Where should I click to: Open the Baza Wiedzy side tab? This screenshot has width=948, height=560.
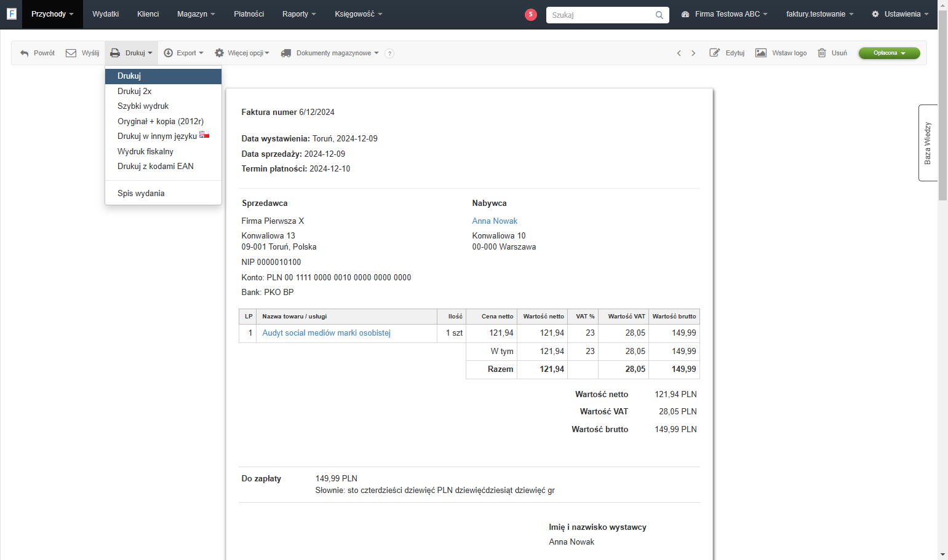click(x=928, y=143)
